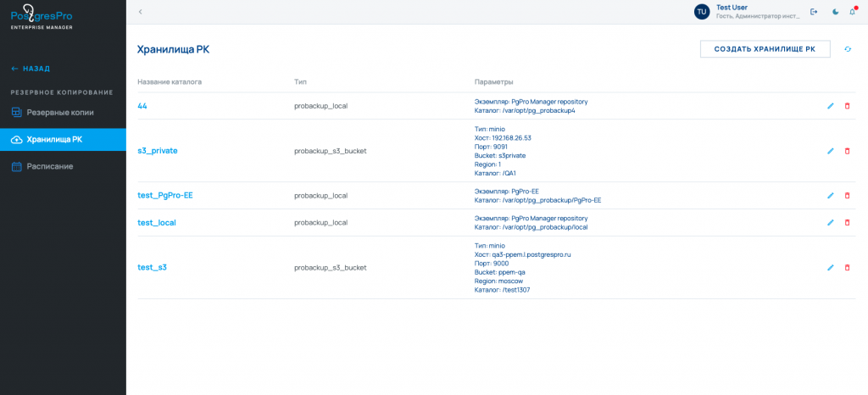Go back via the Назад link
The height and width of the screenshot is (395, 868).
pyautogui.click(x=31, y=69)
